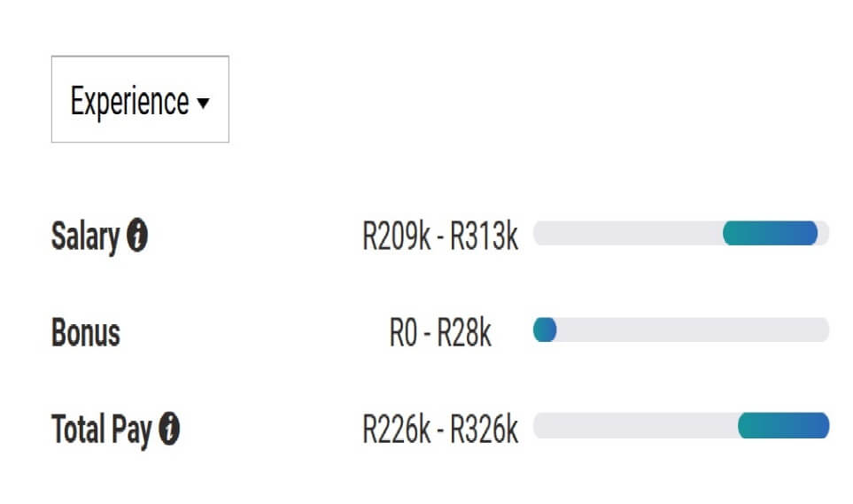The height and width of the screenshot is (504, 853).
Task: Show info for Salary via the i icon
Action: click(137, 235)
